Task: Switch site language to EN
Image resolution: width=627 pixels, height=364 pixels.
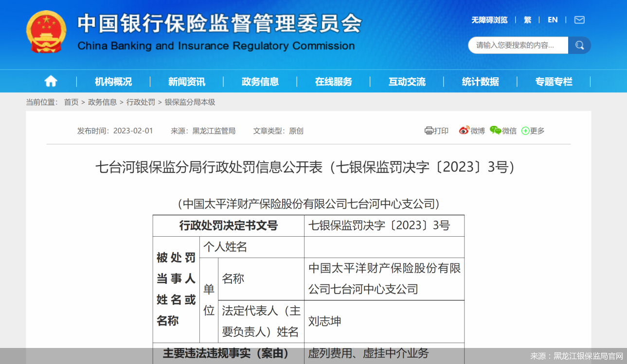Action: 552,20
